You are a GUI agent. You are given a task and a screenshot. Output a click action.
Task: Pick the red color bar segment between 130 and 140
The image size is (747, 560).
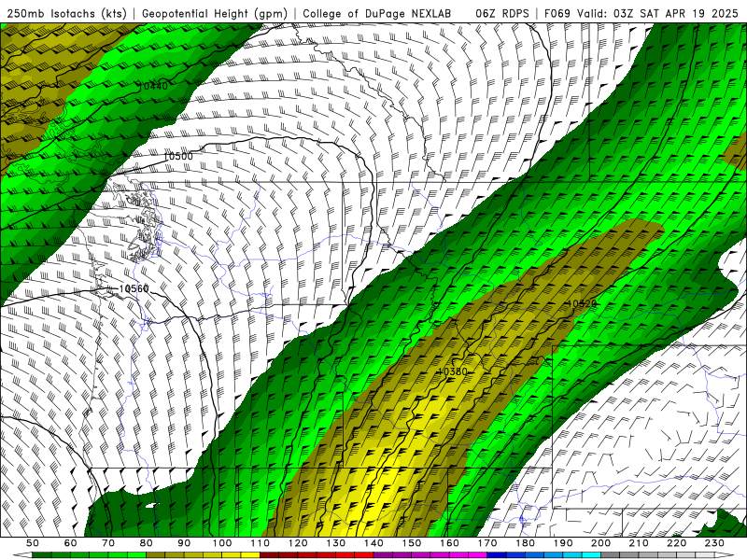[355, 555]
